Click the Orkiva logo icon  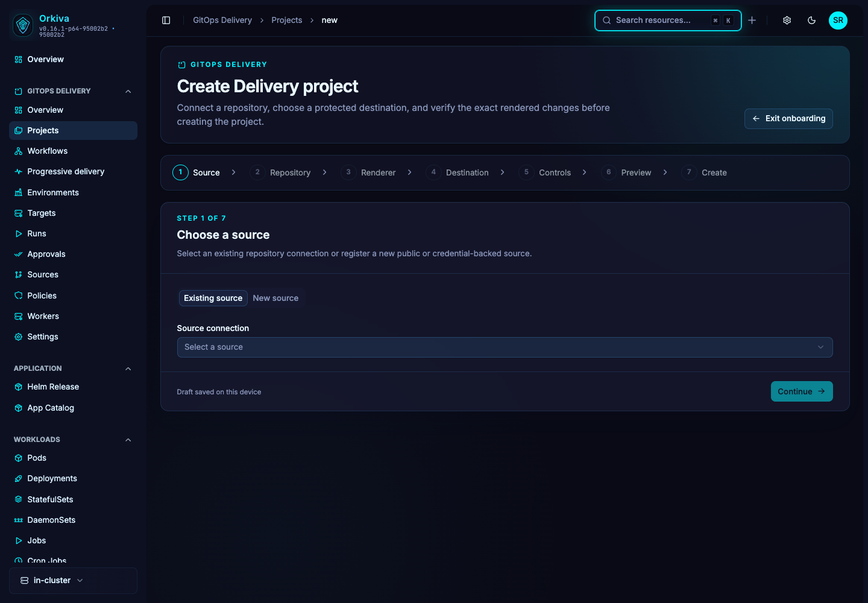(x=23, y=25)
